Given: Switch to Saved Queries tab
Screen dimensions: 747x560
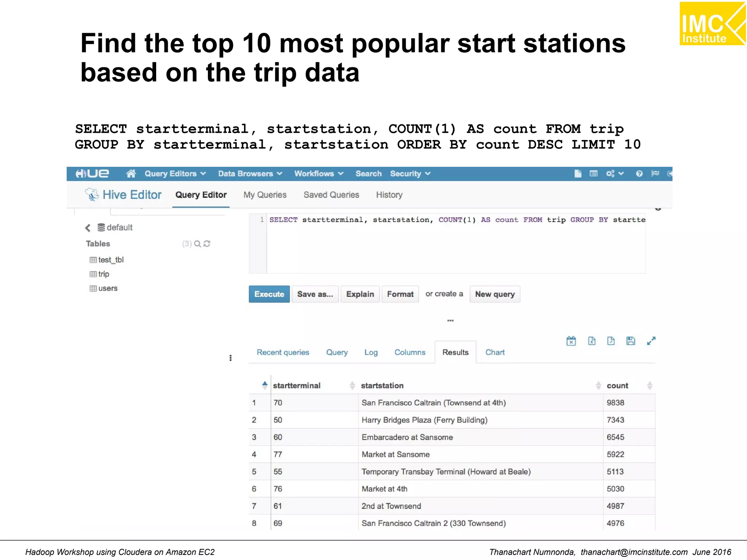Looking at the screenshot, I should coord(331,195).
